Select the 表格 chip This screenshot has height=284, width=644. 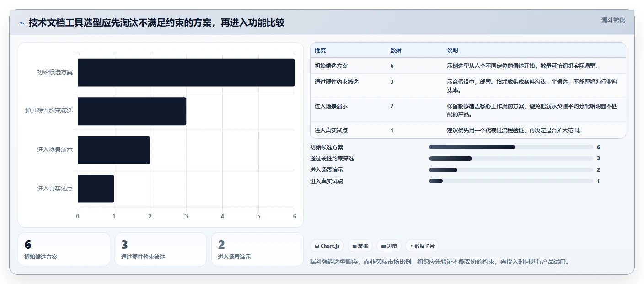(x=360, y=246)
